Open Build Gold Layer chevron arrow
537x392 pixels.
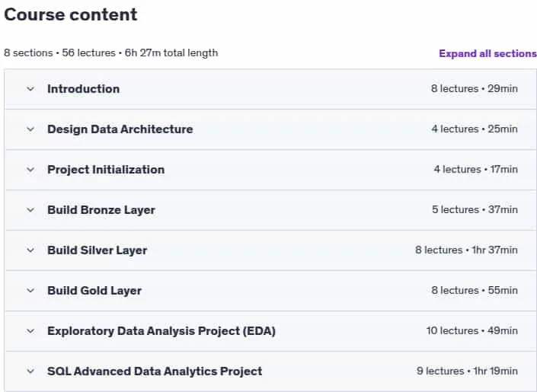click(x=30, y=291)
